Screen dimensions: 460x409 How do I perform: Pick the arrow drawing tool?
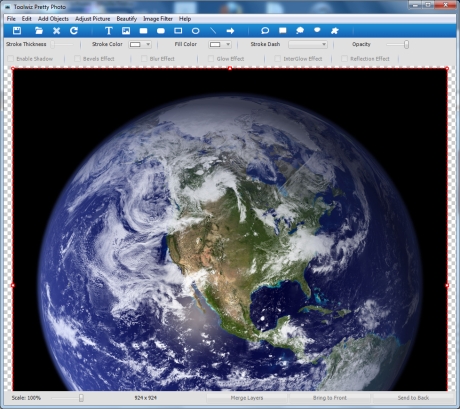point(230,31)
